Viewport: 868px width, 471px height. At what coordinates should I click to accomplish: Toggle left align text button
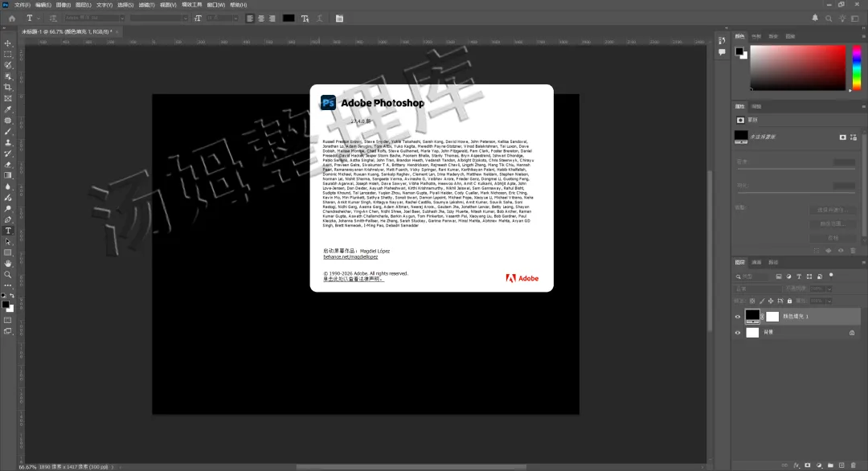coord(250,18)
